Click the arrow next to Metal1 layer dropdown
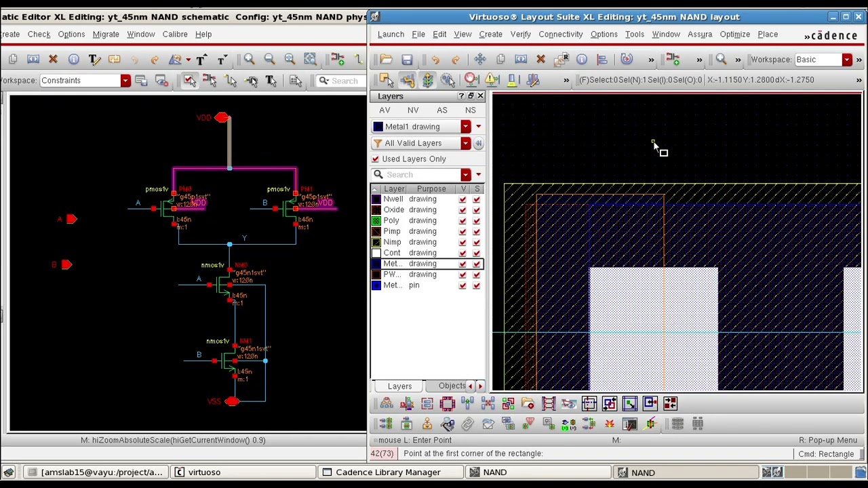 [x=478, y=127]
